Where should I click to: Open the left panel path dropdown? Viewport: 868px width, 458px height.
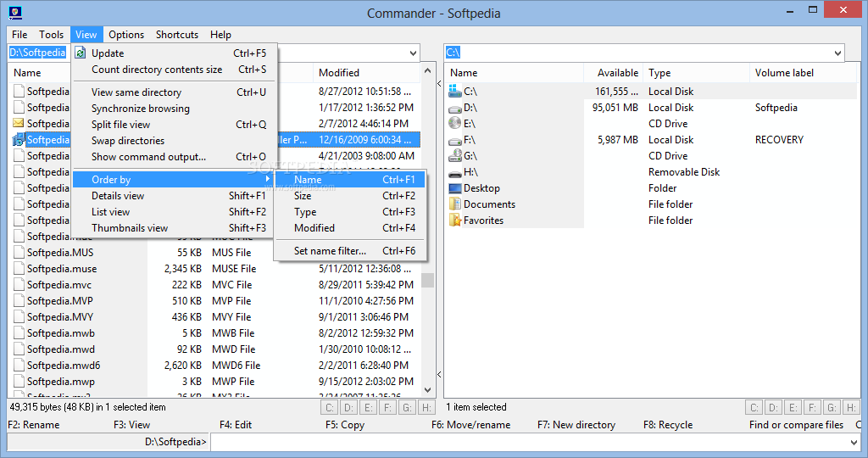[413, 53]
